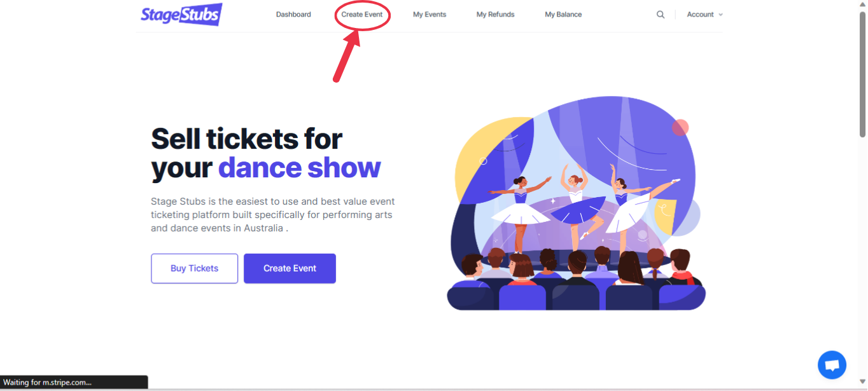Click the Stage Stubs description paragraph
868x391 pixels.
pos(272,215)
